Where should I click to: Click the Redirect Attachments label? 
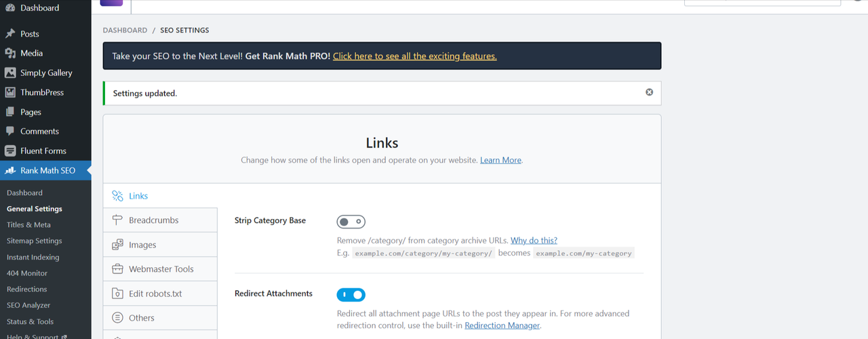click(x=273, y=294)
